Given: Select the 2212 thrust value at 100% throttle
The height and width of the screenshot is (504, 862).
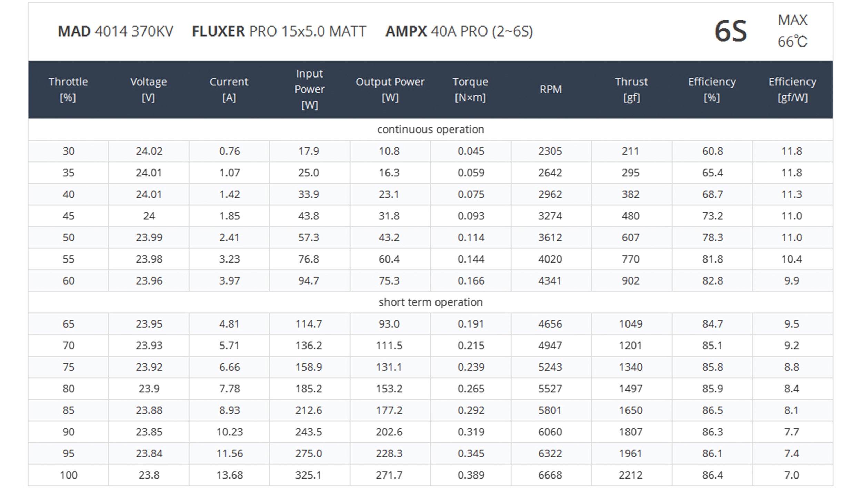Looking at the screenshot, I should pyautogui.click(x=631, y=475).
